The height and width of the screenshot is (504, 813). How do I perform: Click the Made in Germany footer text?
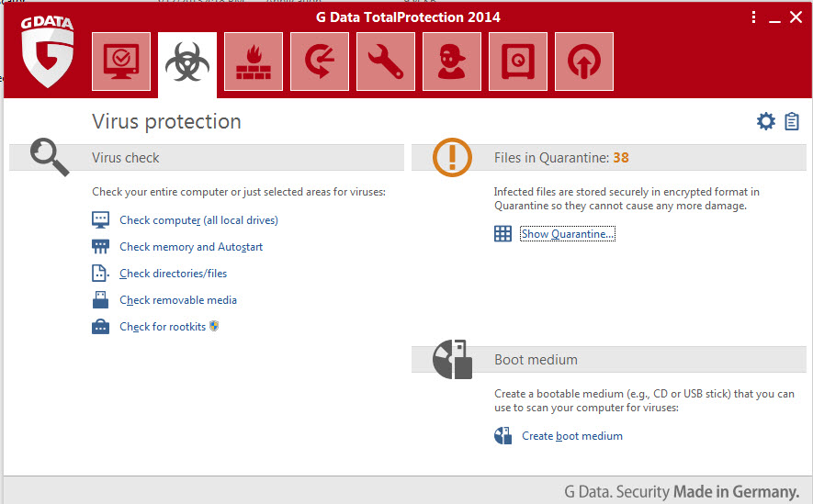tap(736, 491)
